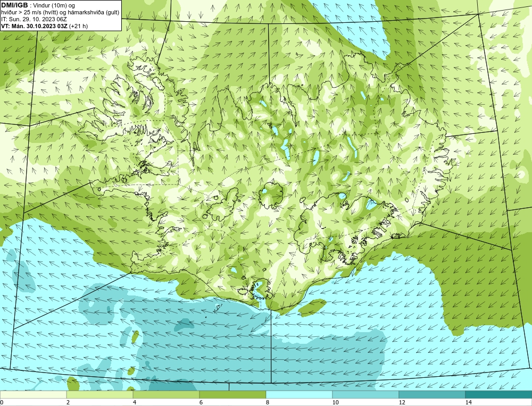Click the 4–6 m/s green legend swatch

(x=166, y=394)
